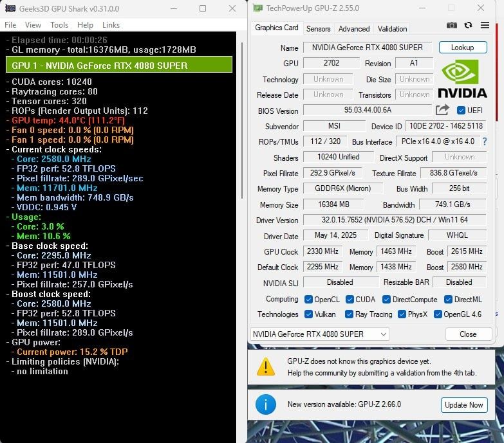Toggle the OpenCL checkbox
Viewport: 504px width, 443px height.
click(x=308, y=300)
